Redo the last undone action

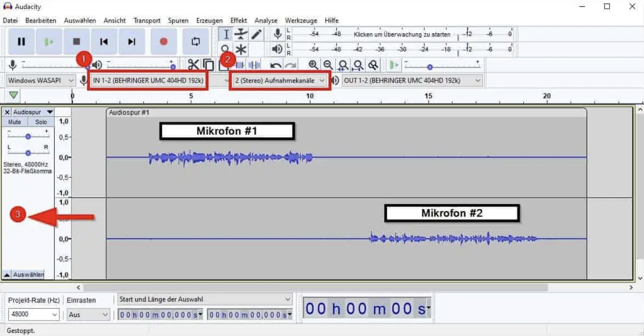pos(291,65)
